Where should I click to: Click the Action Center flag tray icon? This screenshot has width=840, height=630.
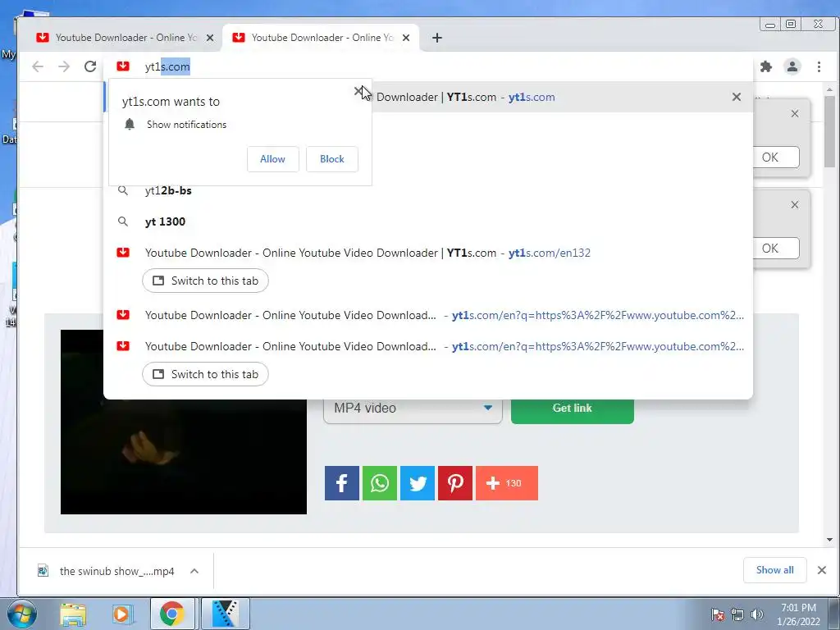(718, 614)
